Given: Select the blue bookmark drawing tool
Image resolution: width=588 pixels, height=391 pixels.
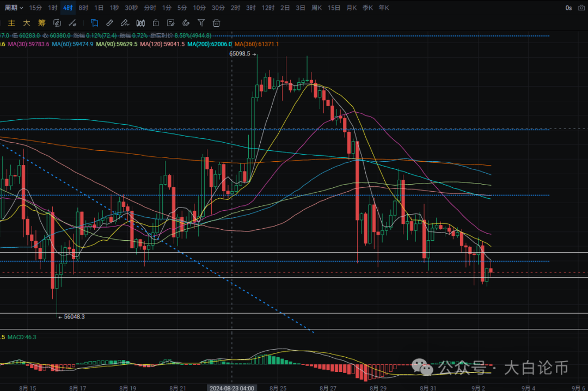Looking at the screenshot, I should [95, 23].
